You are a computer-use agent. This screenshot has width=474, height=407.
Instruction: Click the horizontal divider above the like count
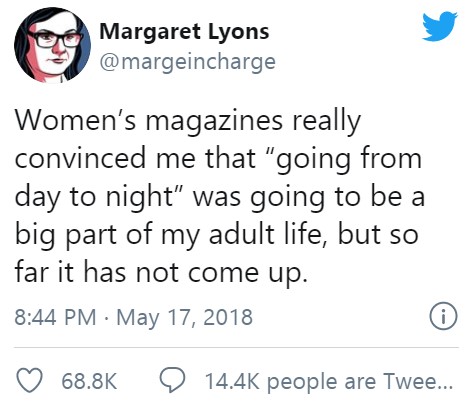(236, 348)
